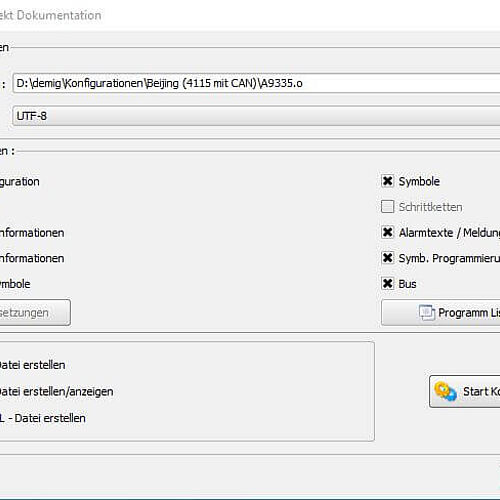
Task: Toggle the Alarmtexte / Meldungen checkbox
Action: tap(387, 232)
